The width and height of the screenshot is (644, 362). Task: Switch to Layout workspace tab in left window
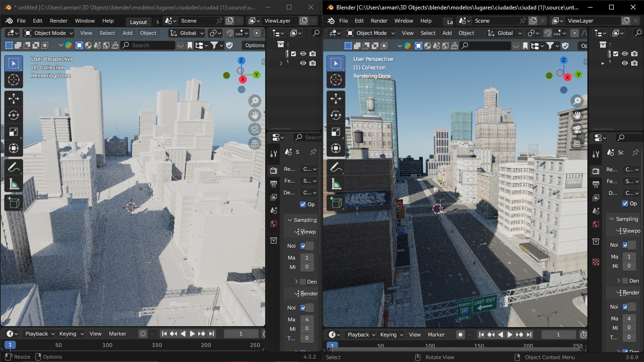point(138,22)
